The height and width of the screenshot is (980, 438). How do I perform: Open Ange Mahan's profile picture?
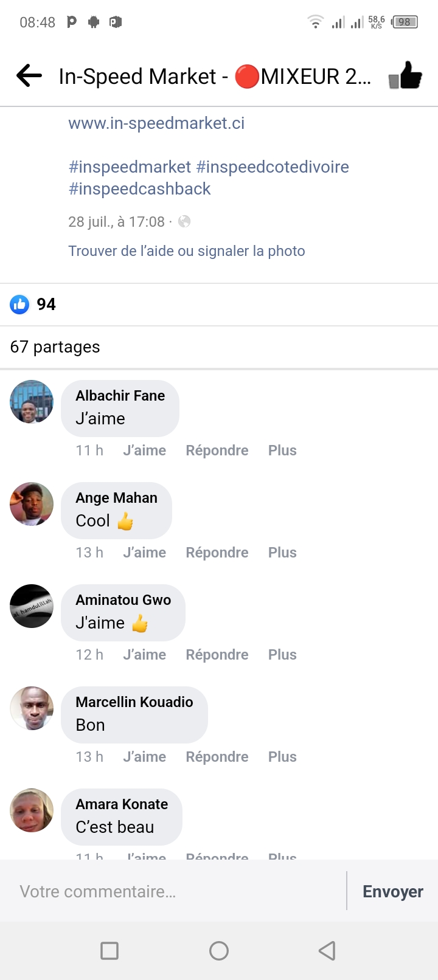coord(32,504)
